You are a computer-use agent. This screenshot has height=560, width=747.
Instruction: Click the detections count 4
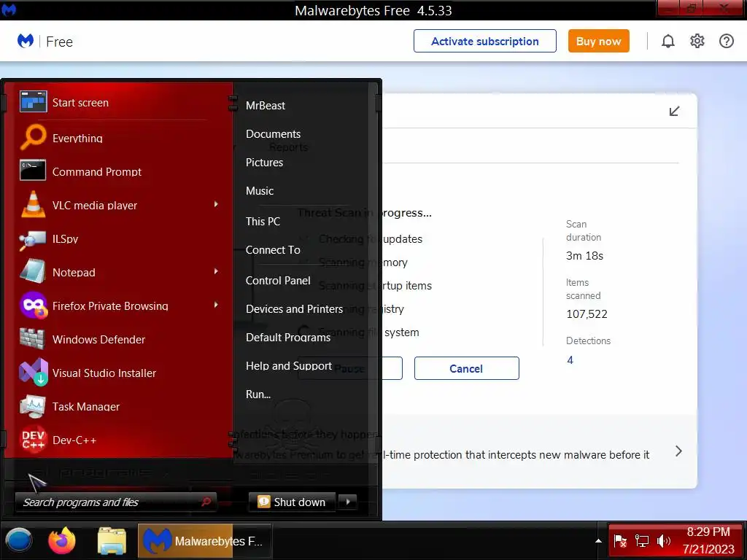570,360
